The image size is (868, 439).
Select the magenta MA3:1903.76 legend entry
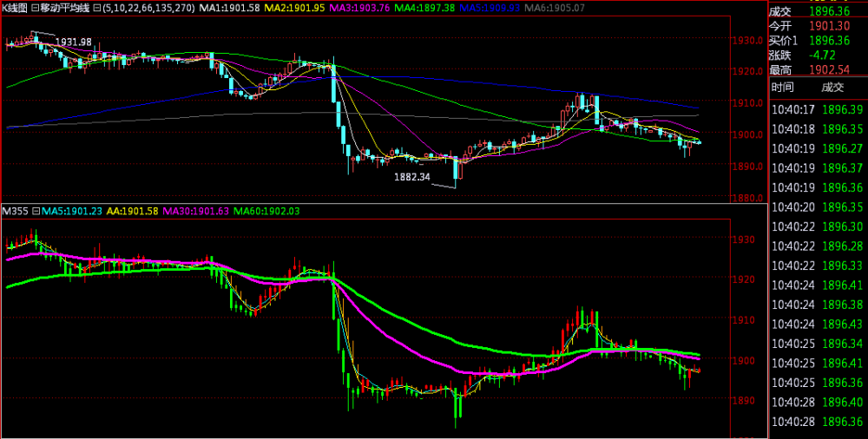coord(360,8)
